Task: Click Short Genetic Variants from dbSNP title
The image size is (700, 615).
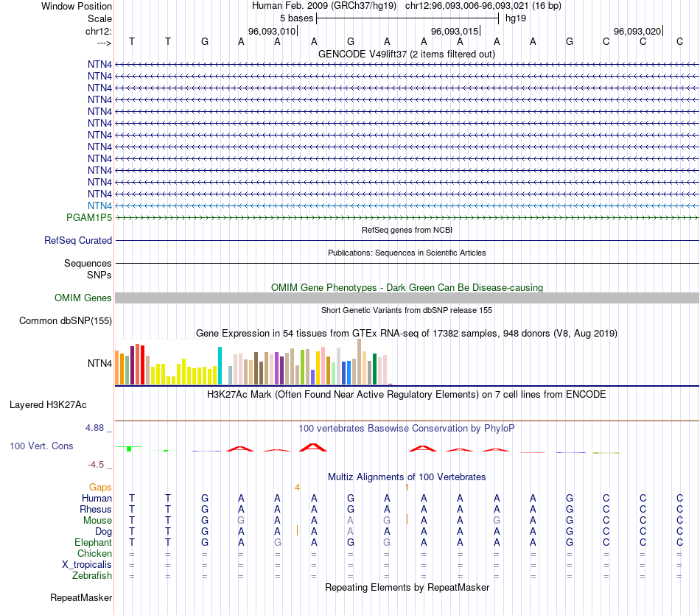Action: coord(407,310)
